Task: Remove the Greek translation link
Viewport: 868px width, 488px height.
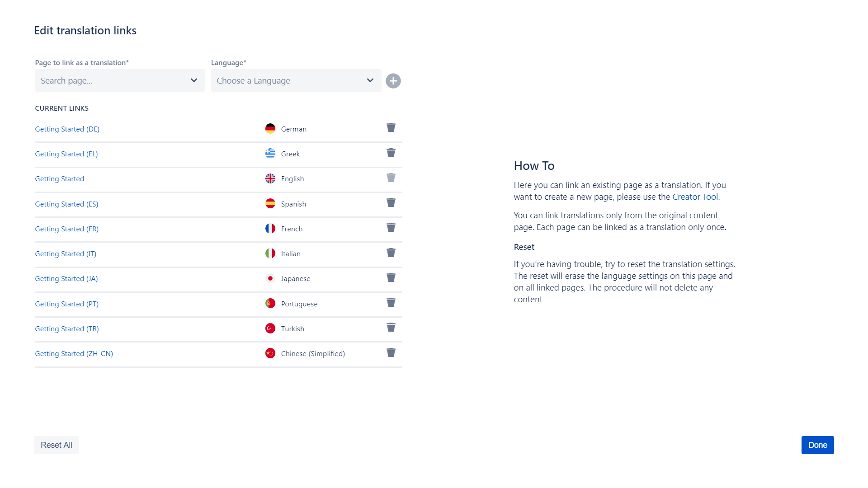Action: click(391, 153)
